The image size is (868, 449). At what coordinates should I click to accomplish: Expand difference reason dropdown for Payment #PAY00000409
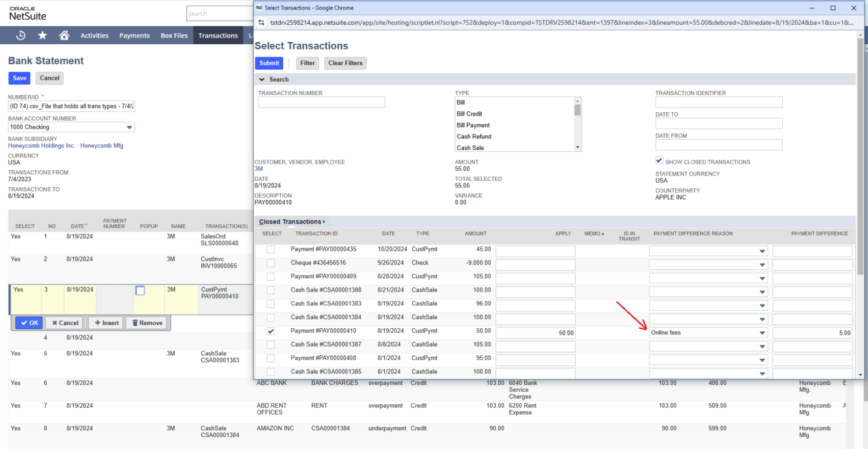(762, 278)
